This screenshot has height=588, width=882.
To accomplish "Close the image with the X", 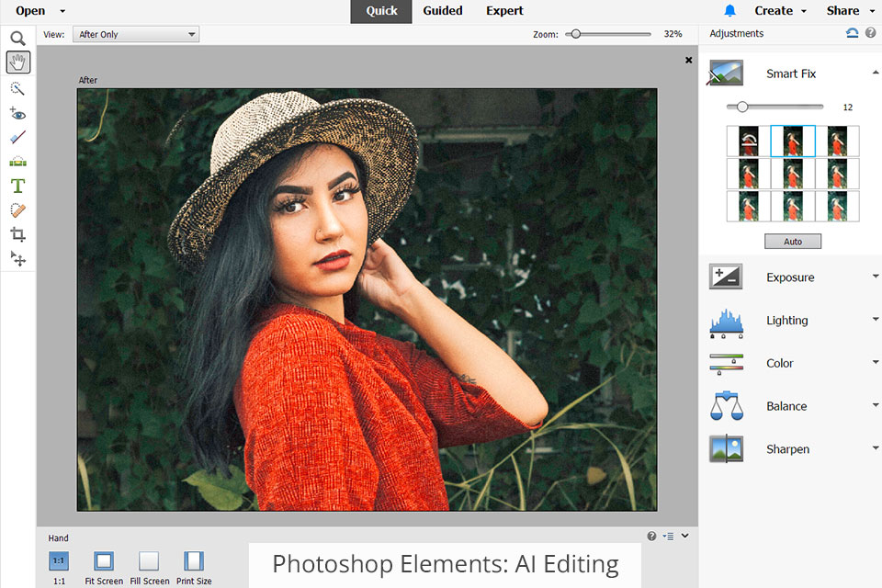I will pyautogui.click(x=688, y=61).
